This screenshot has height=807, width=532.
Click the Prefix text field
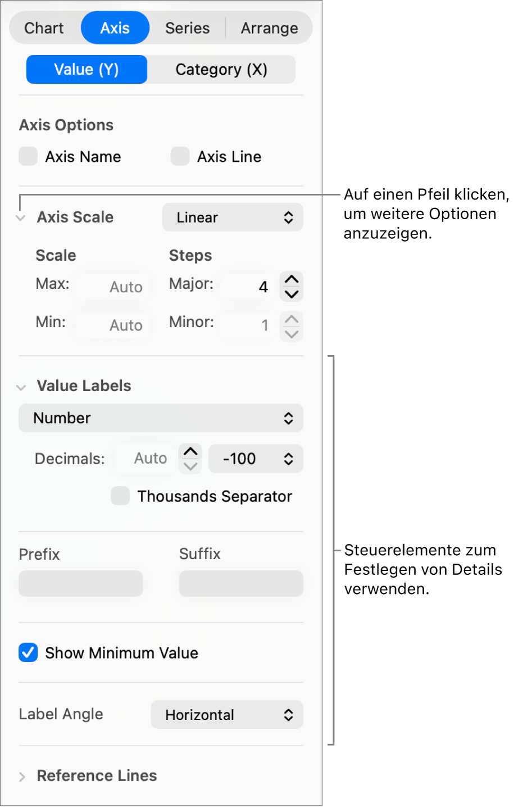point(81,583)
